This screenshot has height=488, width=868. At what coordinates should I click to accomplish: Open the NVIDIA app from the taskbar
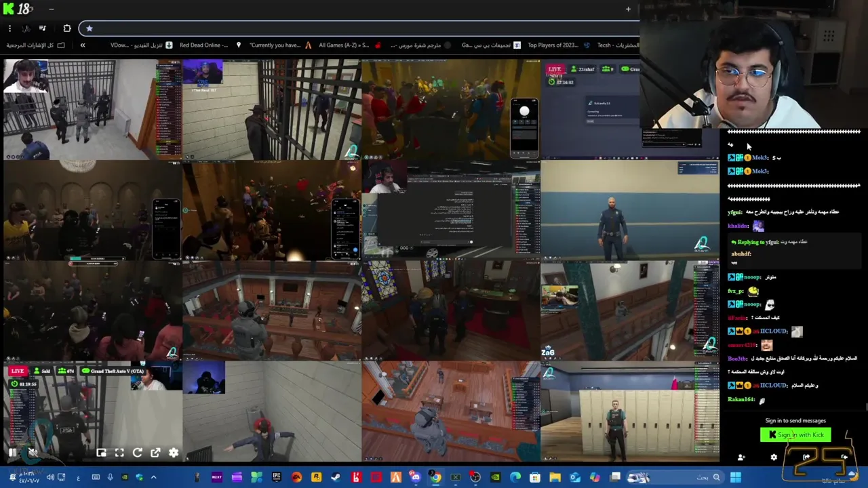tap(495, 478)
